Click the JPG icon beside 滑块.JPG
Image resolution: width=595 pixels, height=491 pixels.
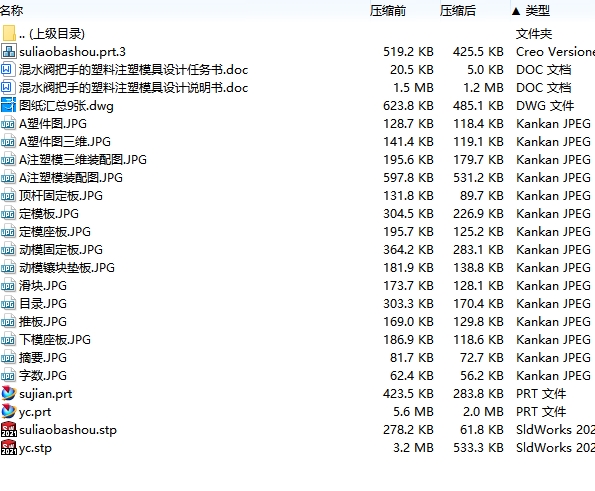8,285
